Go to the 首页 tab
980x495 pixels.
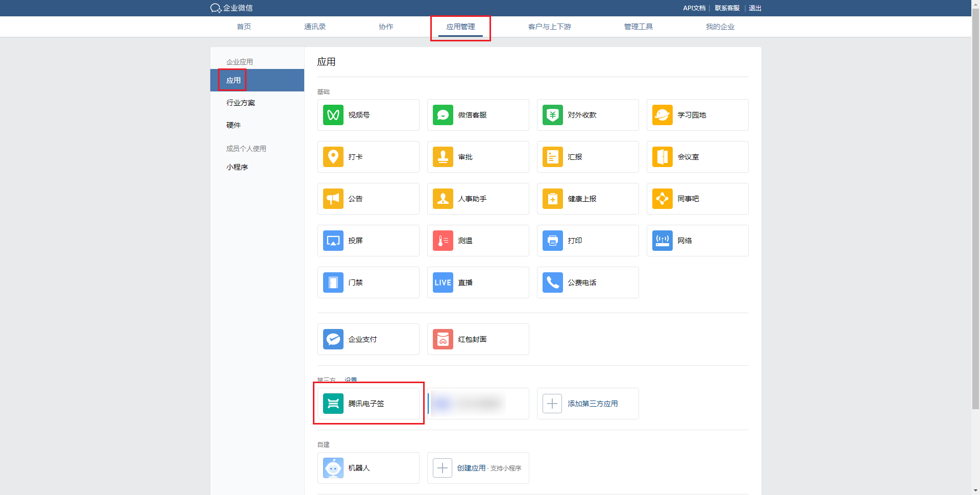pos(244,27)
